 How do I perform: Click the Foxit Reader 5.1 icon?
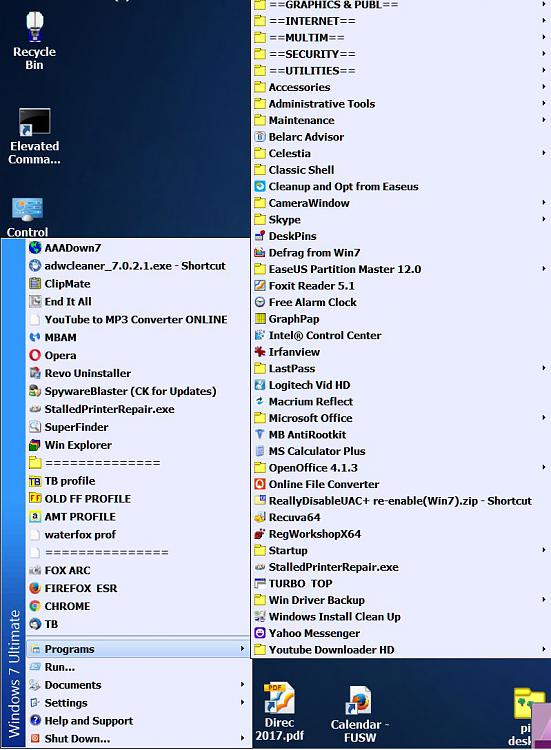pos(260,286)
